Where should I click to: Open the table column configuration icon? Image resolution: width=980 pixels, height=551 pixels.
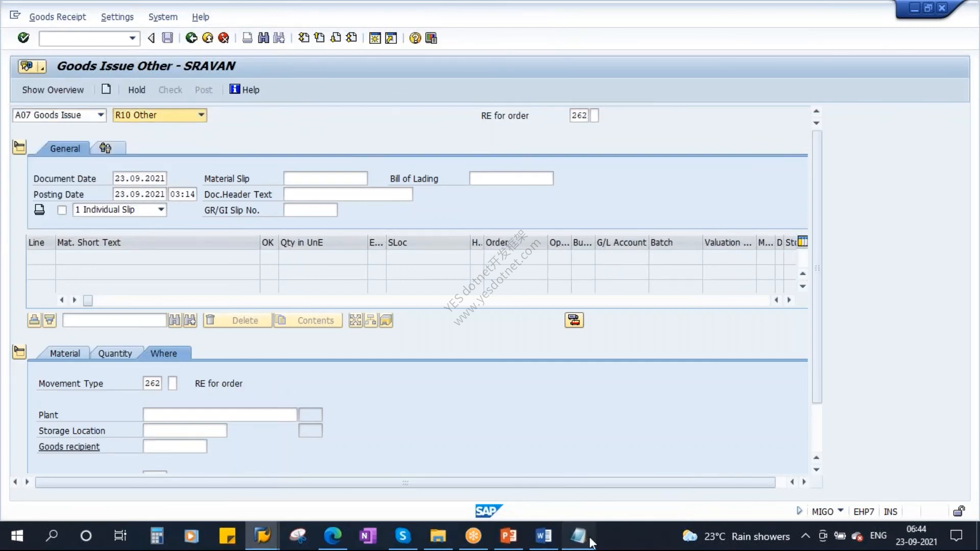pos(803,241)
